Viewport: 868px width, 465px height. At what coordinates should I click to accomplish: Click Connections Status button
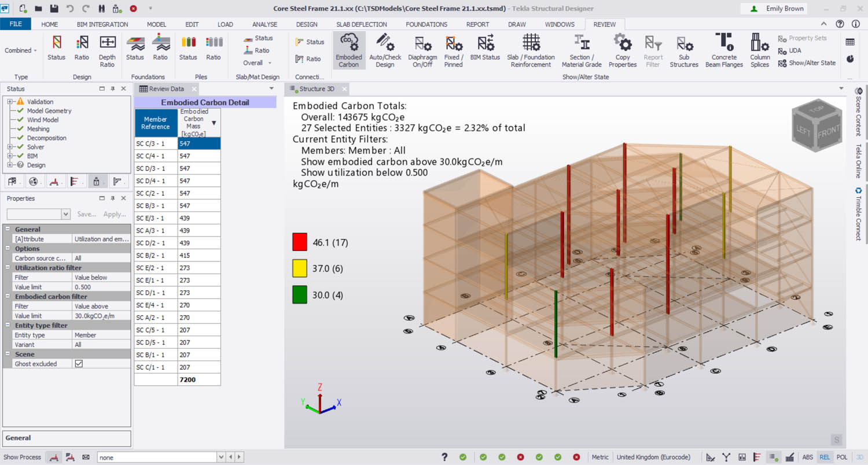pos(310,42)
